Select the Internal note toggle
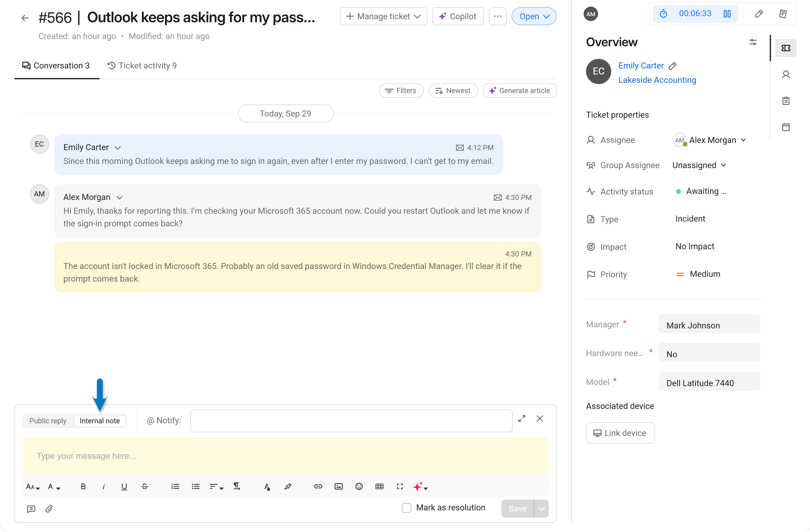 (100, 421)
